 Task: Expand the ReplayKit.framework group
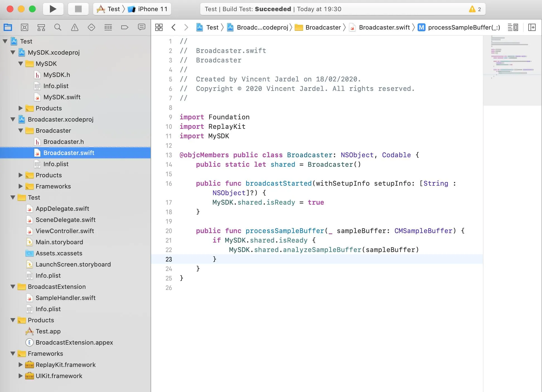20,365
